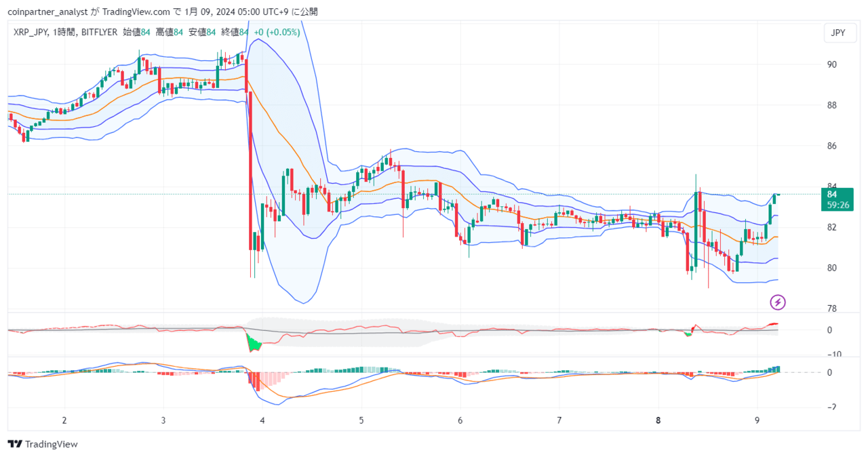The width and height of the screenshot is (868, 457).
Task: Click the 90 price level on the scale
Action: click(x=831, y=64)
